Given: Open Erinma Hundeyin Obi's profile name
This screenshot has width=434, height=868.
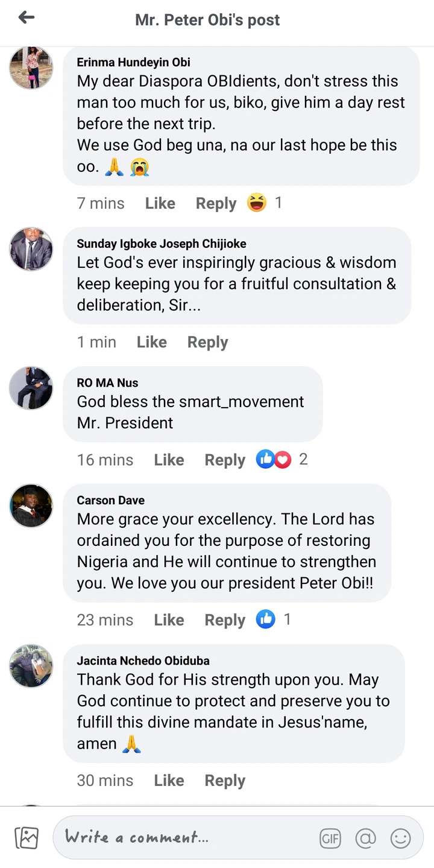Looking at the screenshot, I should (x=134, y=62).
